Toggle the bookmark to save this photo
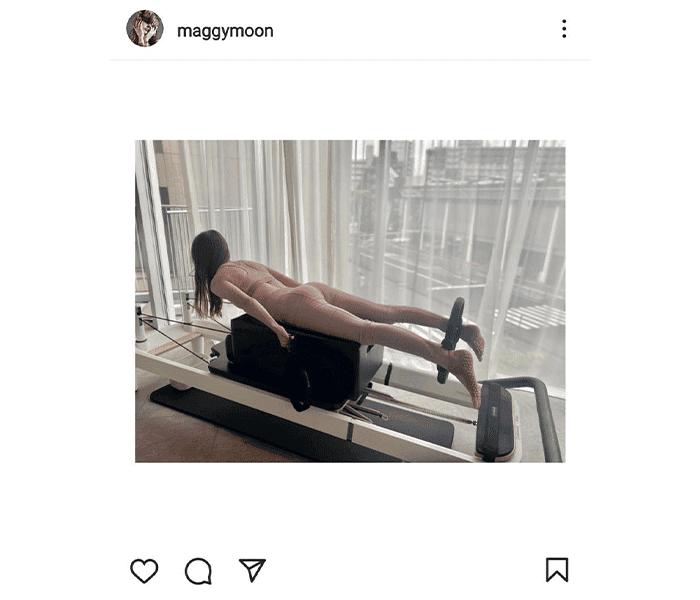The width and height of the screenshot is (700, 600). [x=557, y=570]
